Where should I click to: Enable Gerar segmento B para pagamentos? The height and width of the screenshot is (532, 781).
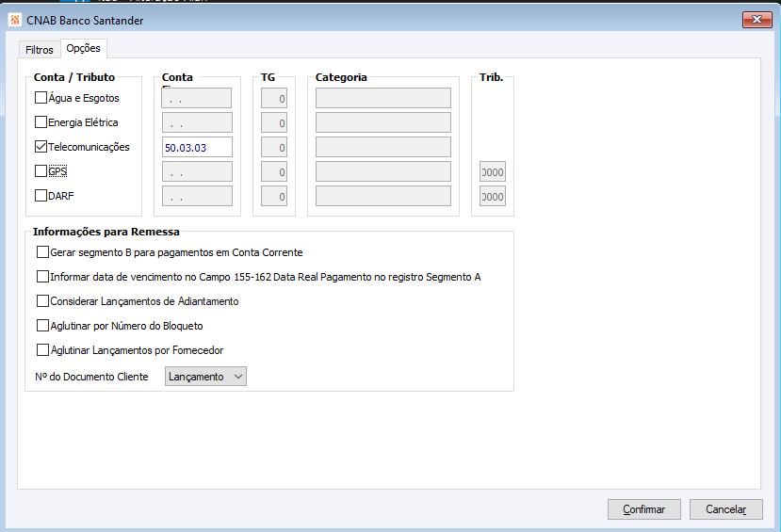click(42, 251)
